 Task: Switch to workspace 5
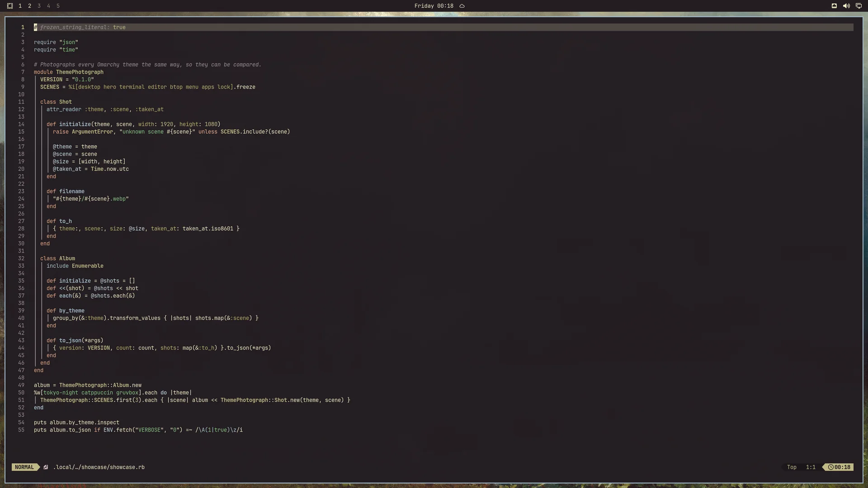pyautogui.click(x=58, y=6)
